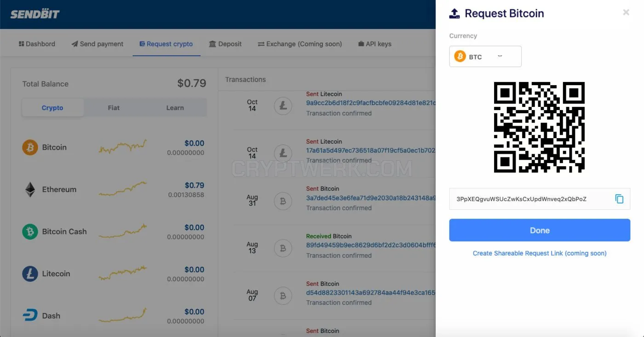Open the Learn balance tab
The image size is (644, 337).
tap(175, 108)
